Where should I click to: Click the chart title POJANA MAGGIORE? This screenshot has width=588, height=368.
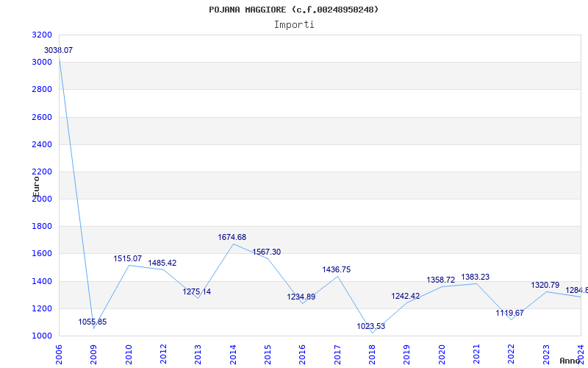click(x=294, y=10)
